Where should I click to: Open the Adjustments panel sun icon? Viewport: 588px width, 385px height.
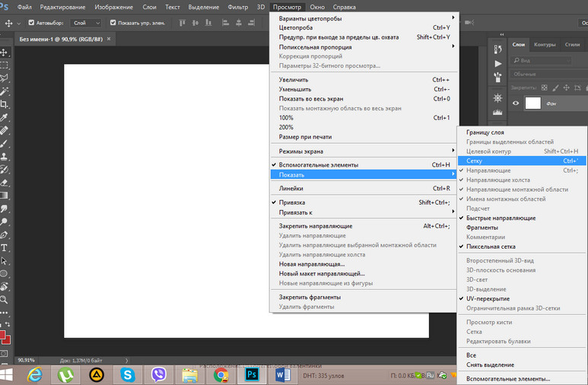point(497,98)
